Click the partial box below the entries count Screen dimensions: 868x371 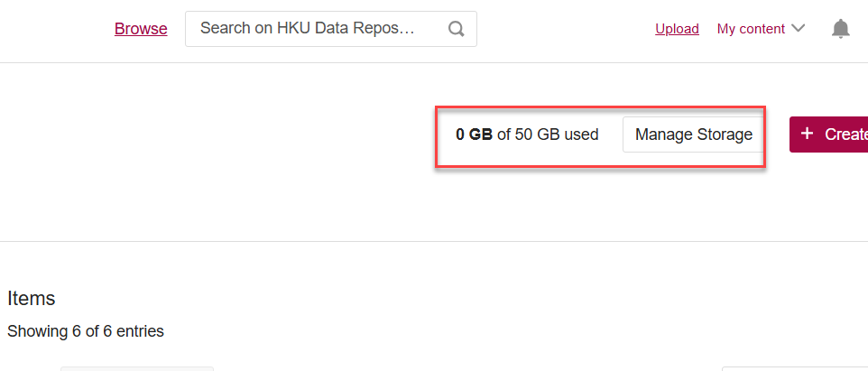[136, 368]
